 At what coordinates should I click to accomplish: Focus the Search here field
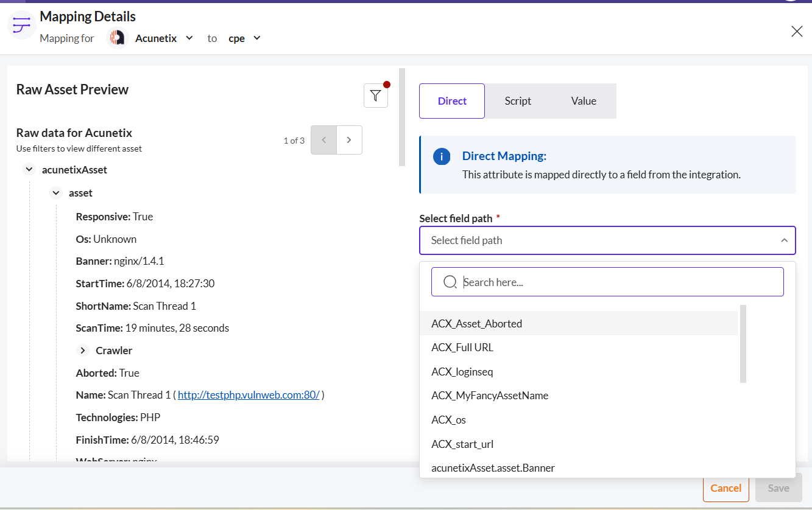(607, 282)
